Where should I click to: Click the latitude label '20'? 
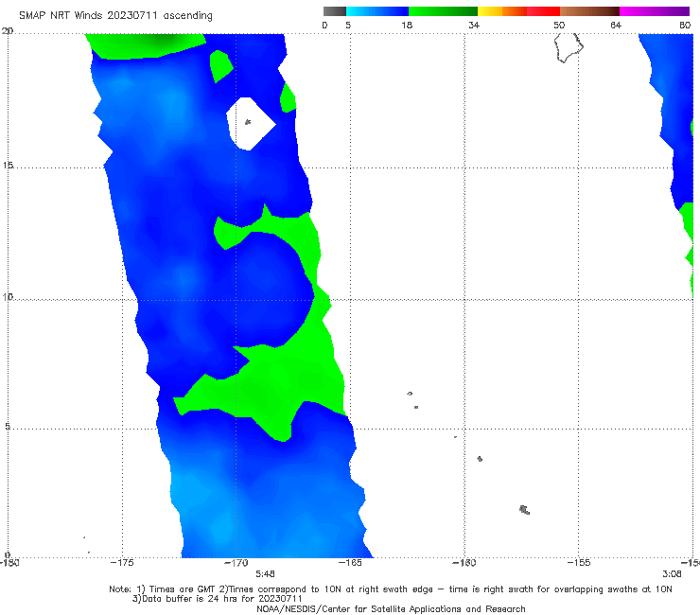(x=8, y=31)
